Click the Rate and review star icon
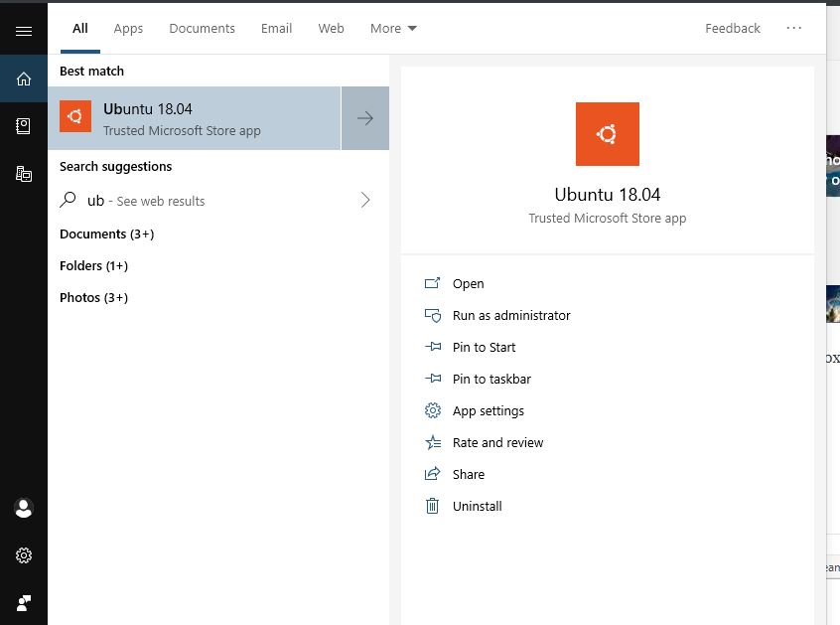The image size is (840, 625). coord(432,442)
